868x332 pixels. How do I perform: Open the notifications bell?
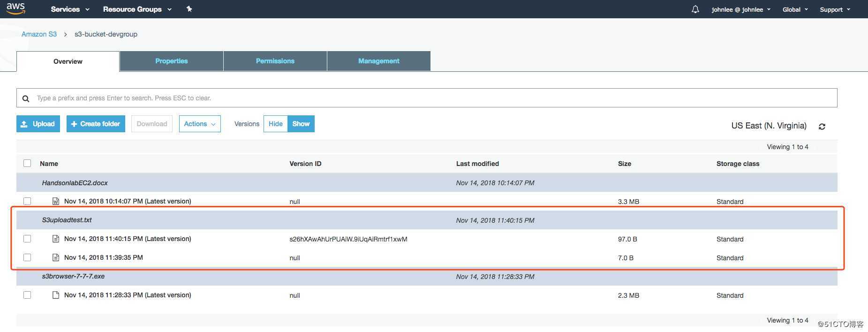point(695,9)
